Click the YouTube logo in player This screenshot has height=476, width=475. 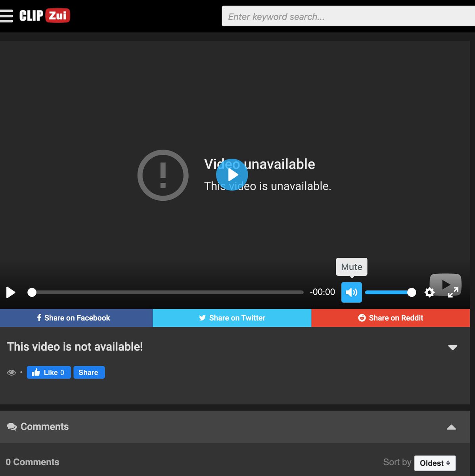click(445, 284)
